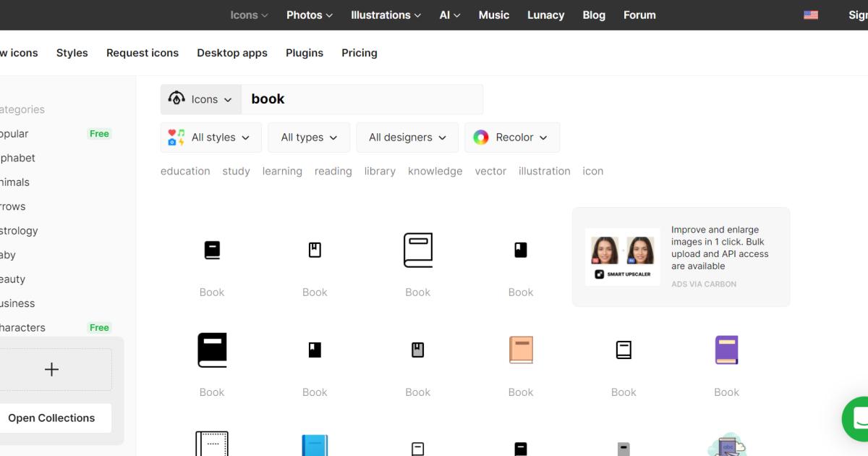
Task: Select the purple colored book icon
Action: [726, 350]
